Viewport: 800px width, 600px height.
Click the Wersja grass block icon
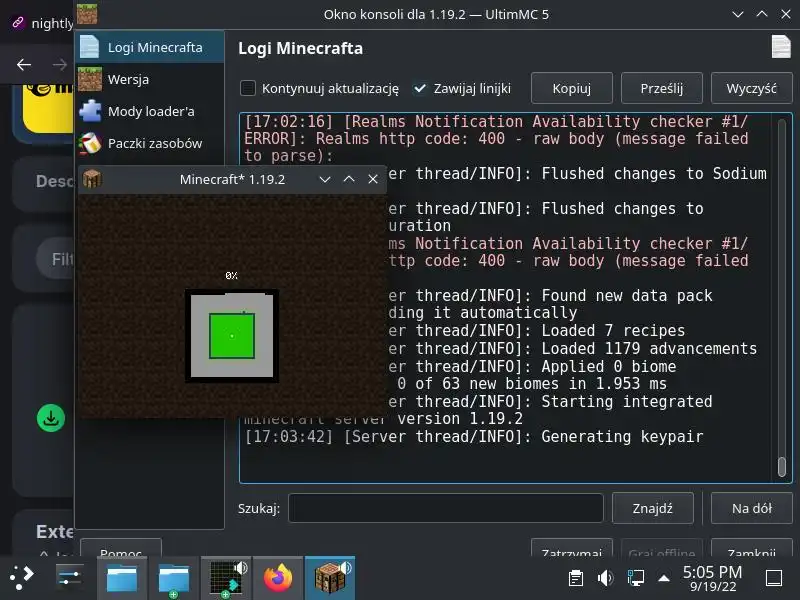pos(90,79)
